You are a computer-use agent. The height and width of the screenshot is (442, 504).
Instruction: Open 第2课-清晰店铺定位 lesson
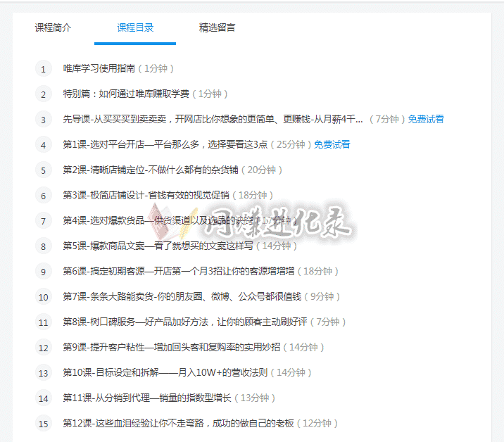click(151, 170)
